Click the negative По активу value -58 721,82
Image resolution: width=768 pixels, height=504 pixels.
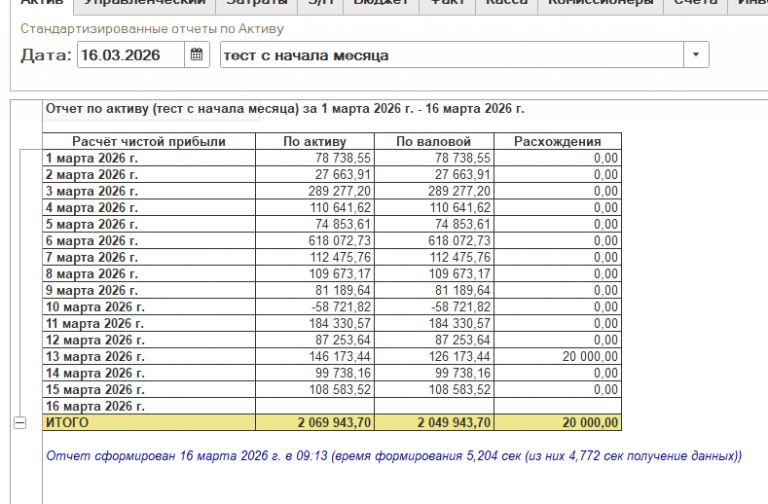tap(315, 307)
